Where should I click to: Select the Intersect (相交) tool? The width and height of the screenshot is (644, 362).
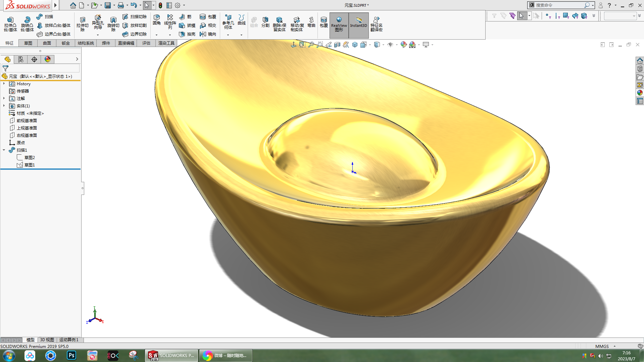(208, 25)
